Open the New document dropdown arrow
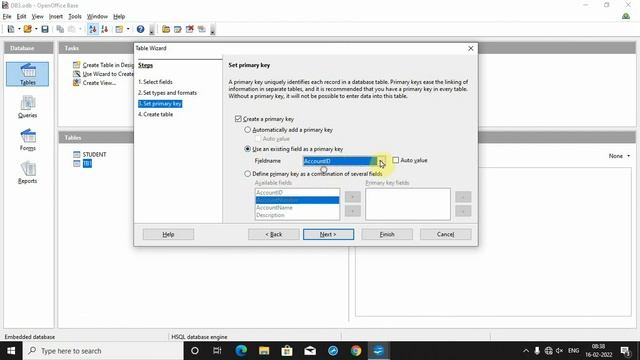This screenshot has width=640, height=360. coord(19,29)
